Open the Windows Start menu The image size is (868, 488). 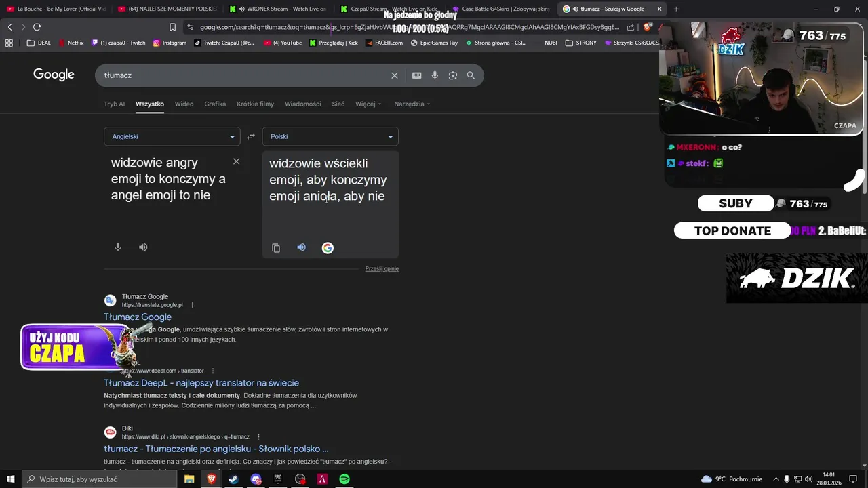coord(10,479)
